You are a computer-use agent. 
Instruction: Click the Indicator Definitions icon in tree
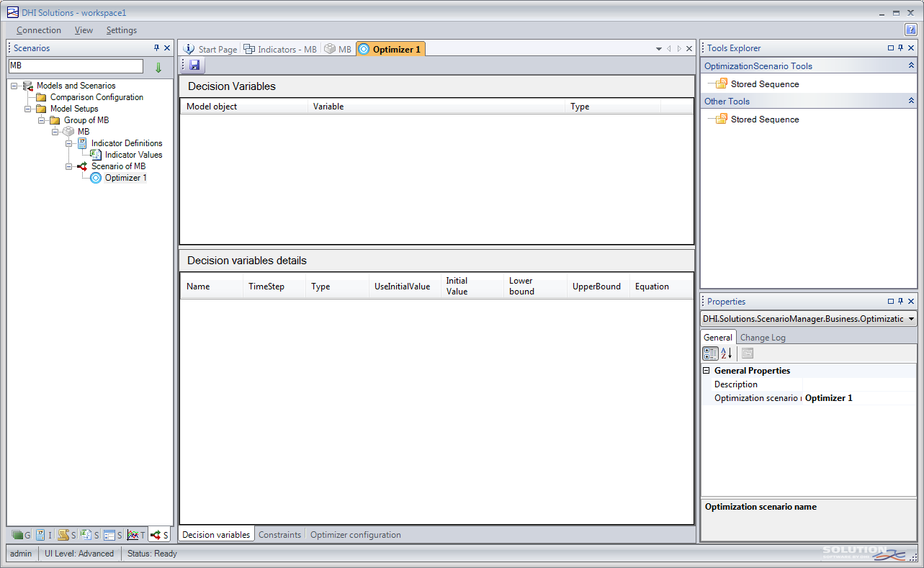click(82, 143)
